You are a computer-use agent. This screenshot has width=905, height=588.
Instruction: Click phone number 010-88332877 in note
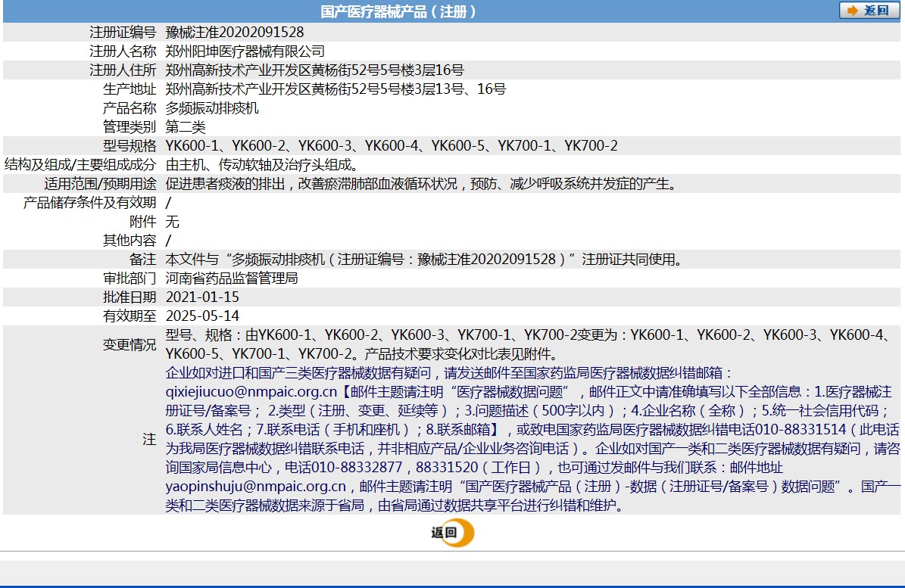pos(357,468)
